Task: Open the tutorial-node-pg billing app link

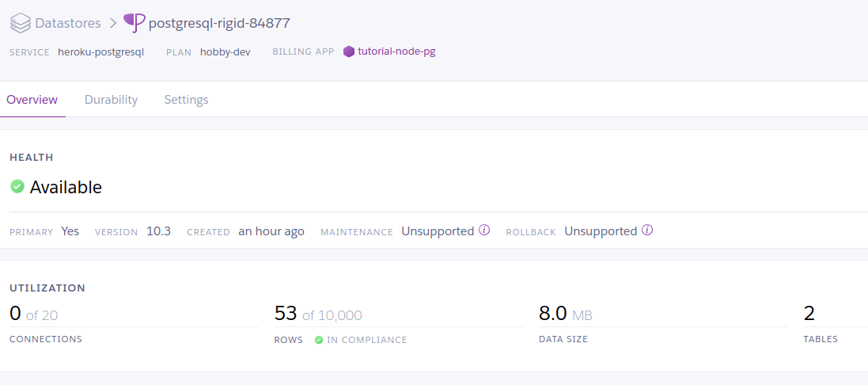Action: click(396, 52)
